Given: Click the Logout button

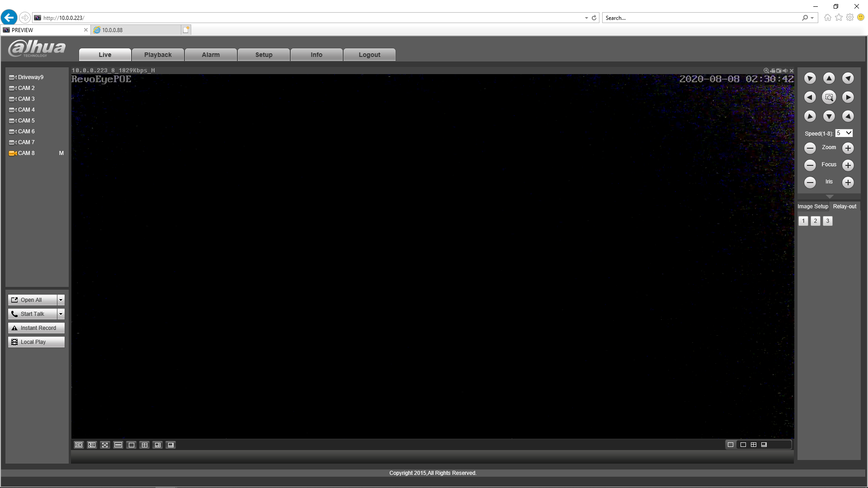Looking at the screenshot, I should tap(369, 55).
